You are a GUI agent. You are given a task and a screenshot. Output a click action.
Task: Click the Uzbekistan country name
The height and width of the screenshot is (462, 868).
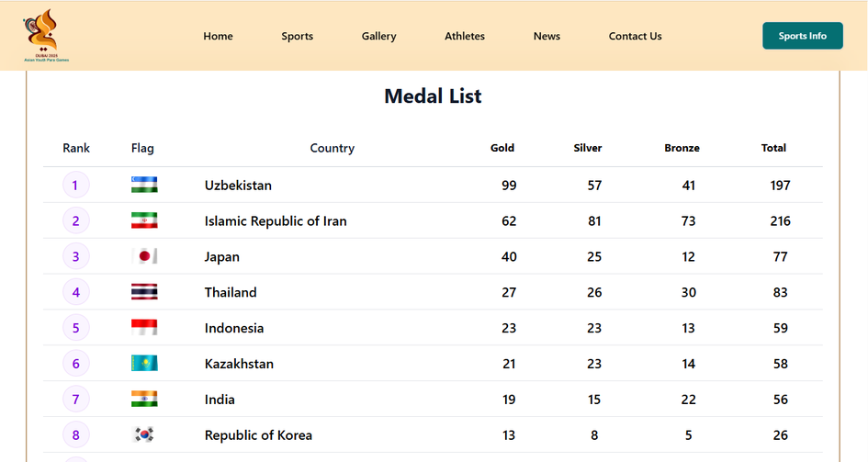coord(238,186)
